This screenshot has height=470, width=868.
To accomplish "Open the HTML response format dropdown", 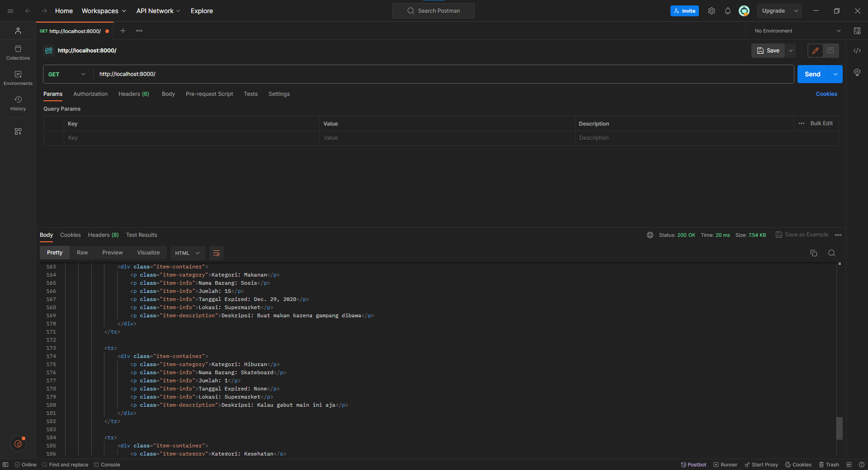I will point(187,253).
